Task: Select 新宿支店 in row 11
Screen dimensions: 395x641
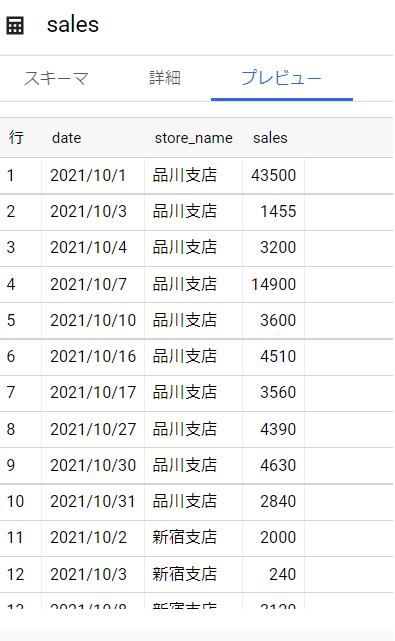Action: (185, 538)
